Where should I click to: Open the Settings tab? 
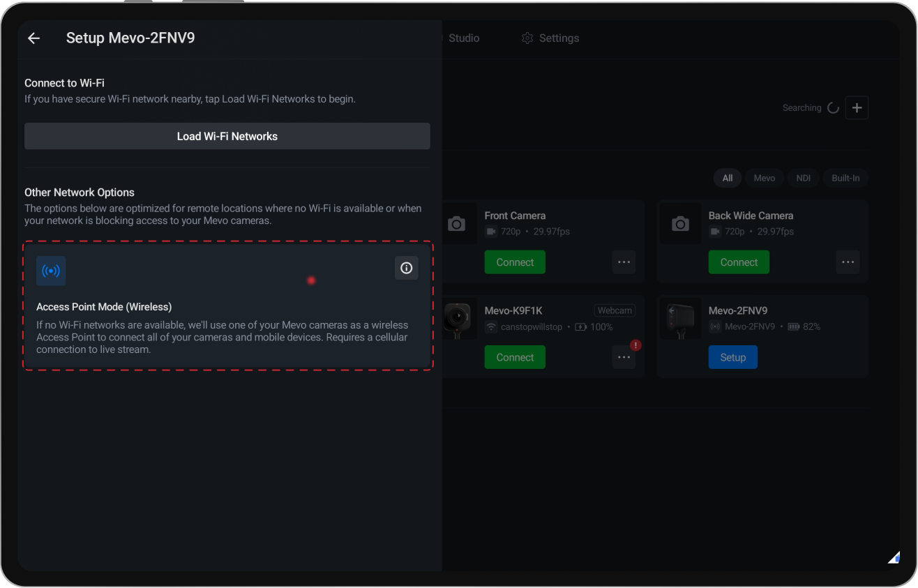(x=550, y=38)
